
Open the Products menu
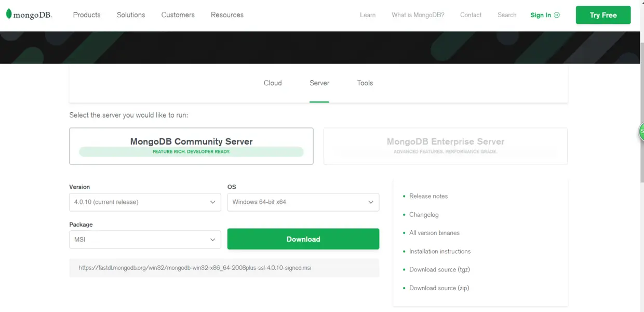click(x=87, y=15)
